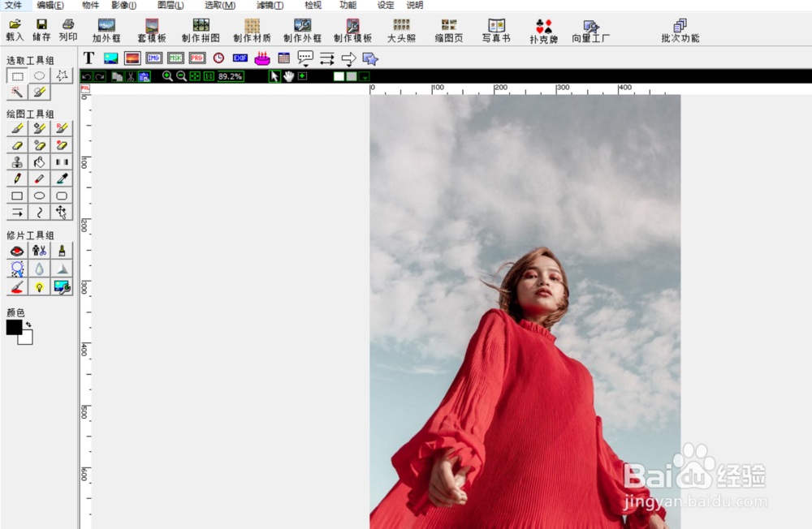
Task: Select the clone stamp tool
Action: (x=17, y=162)
